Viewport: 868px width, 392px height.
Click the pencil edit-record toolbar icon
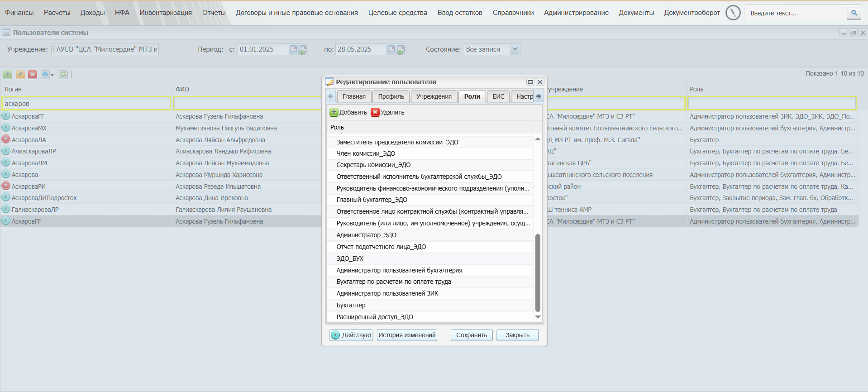tap(20, 75)
